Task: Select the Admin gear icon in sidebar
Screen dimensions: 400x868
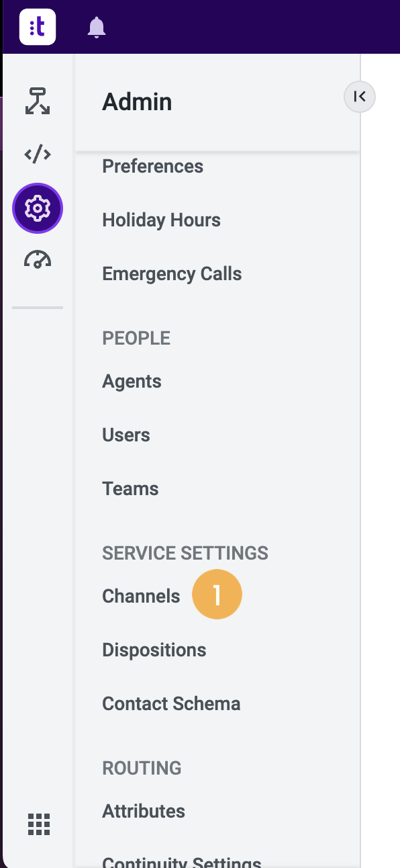Action: click(x=37, y=208)
